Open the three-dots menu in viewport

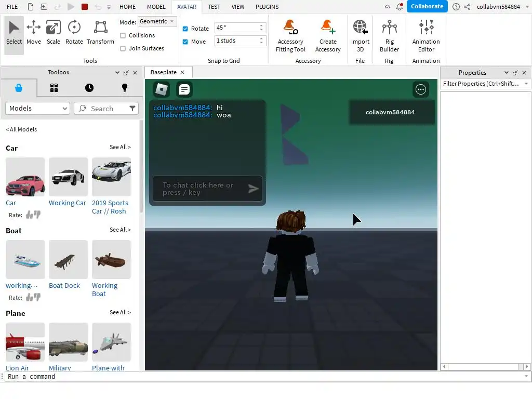(421, 89)
